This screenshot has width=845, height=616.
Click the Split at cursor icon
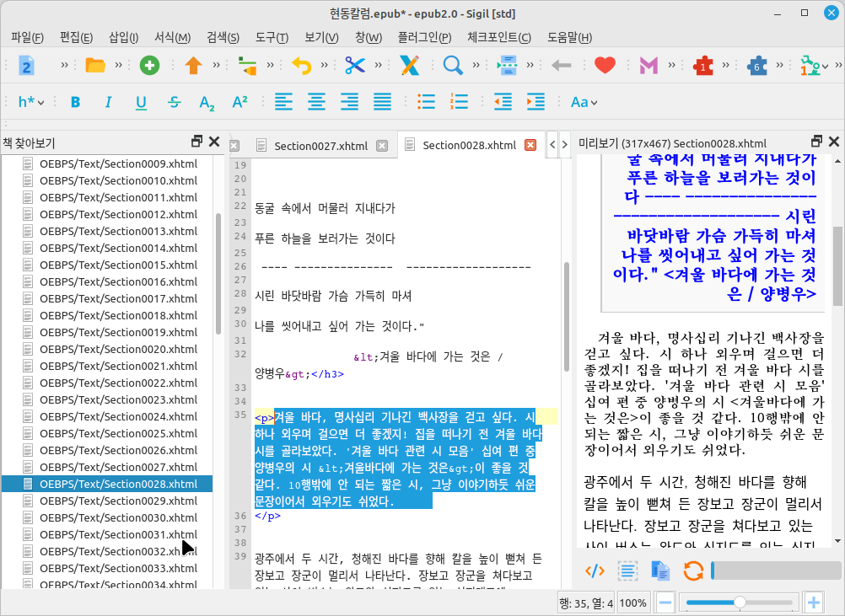pyautogui.click(x=507, y=66)
